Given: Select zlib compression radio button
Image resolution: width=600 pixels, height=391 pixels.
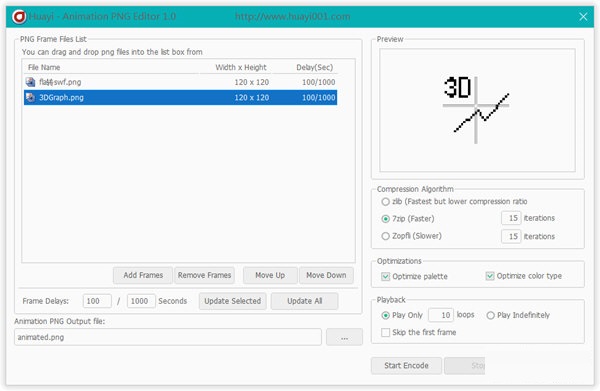Looking at the screenshot, I should point(385,202).
